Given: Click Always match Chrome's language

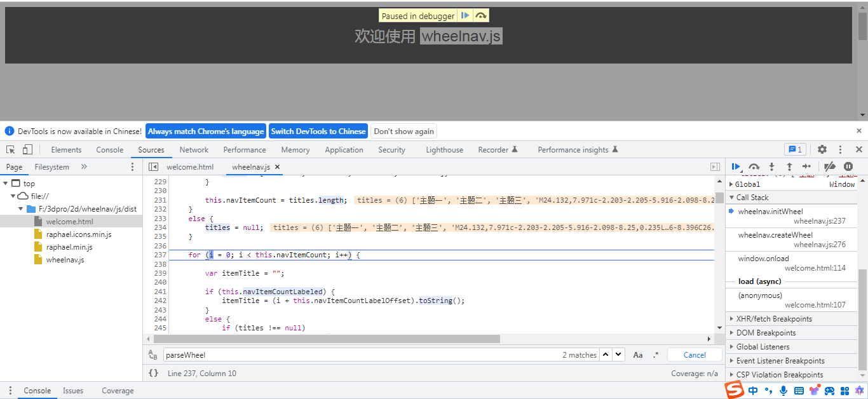Looking at the screenshot, I should [x=206, y=132].
